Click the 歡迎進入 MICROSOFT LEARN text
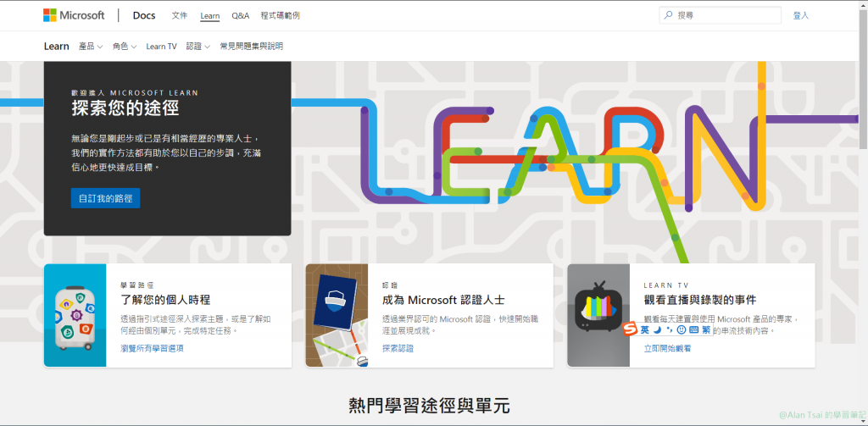 [x=135, y=93]
